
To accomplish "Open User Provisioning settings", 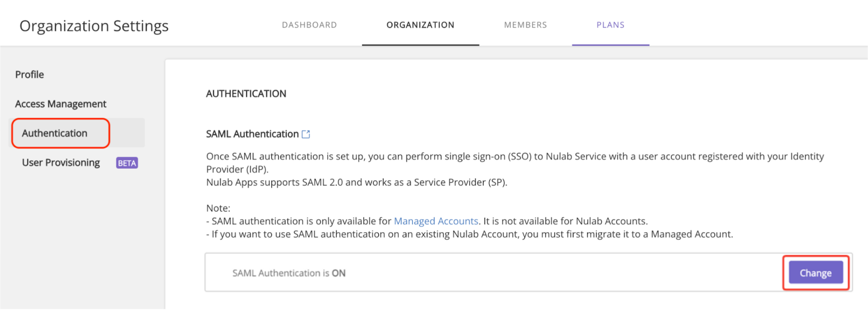I will tap(61, 163).
